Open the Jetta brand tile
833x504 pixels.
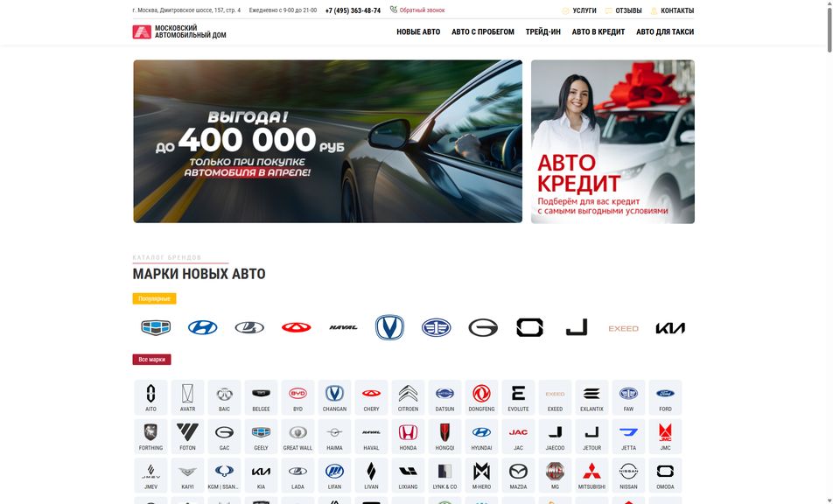point(628,436)
